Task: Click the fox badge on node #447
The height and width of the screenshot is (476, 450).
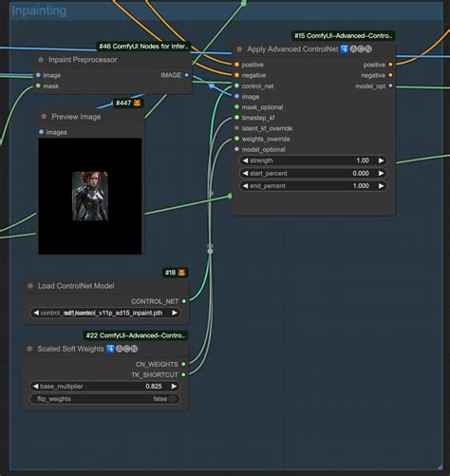Action: pyautogui.click(x=138, y=103)
